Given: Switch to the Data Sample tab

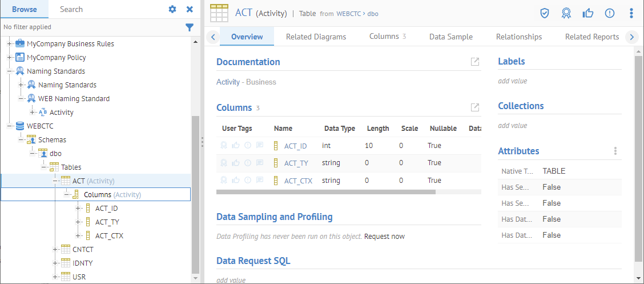Looking at the screenshot, I should tap(450, 37).
